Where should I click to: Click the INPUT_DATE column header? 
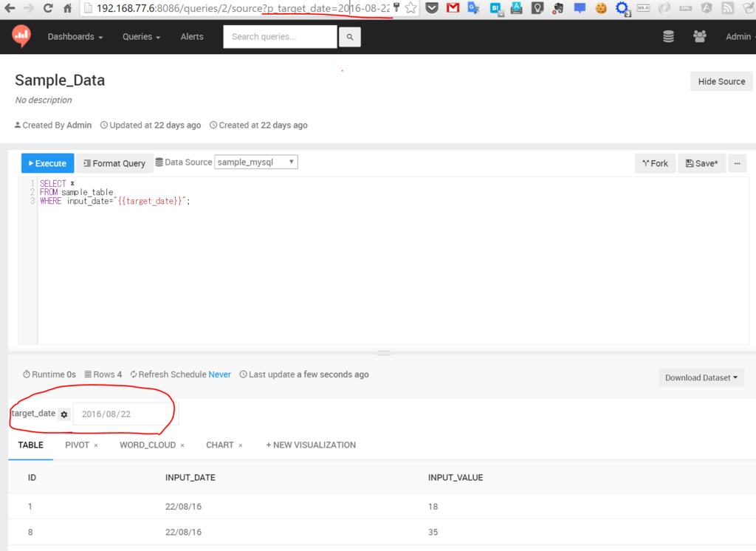tap(190, 478)
